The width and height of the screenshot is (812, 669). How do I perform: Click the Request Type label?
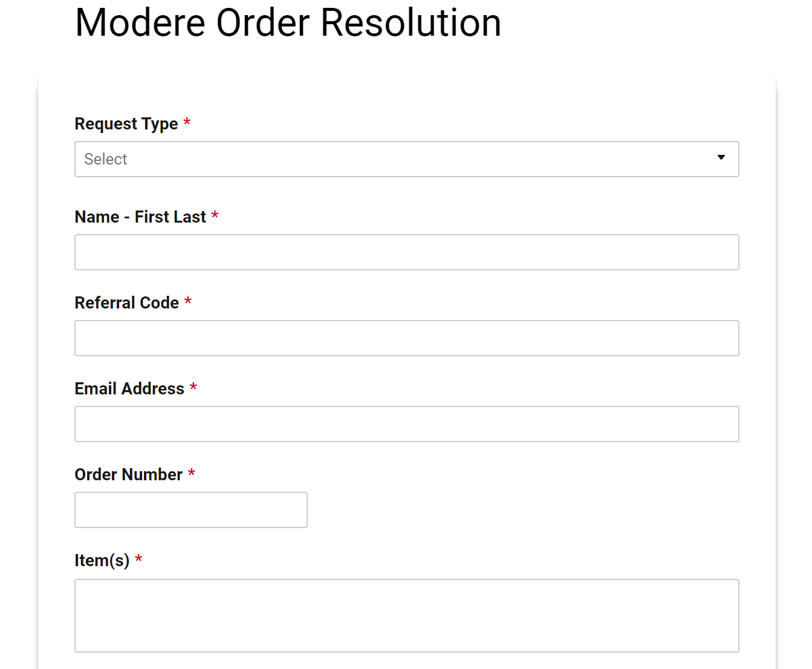(x=126, y=124)
